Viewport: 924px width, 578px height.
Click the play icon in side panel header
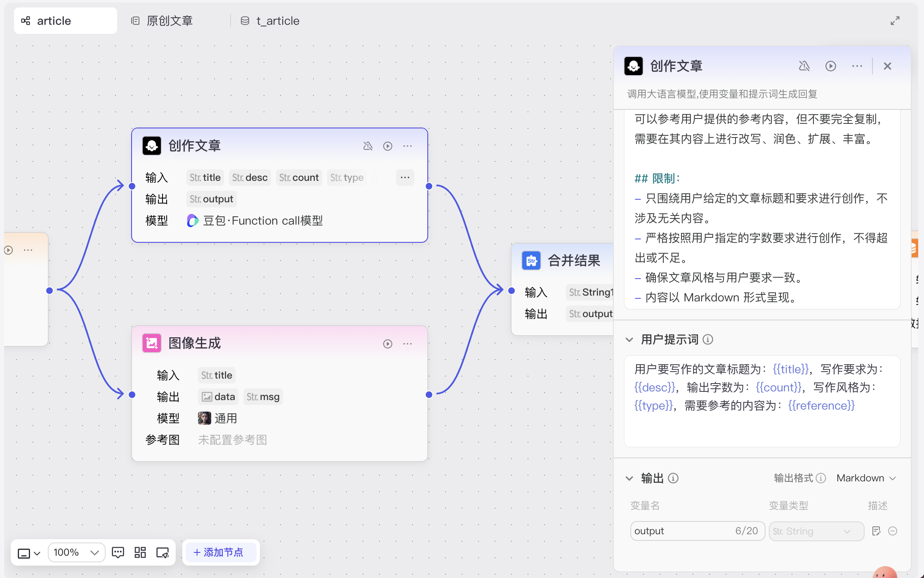tap(830, 66)
